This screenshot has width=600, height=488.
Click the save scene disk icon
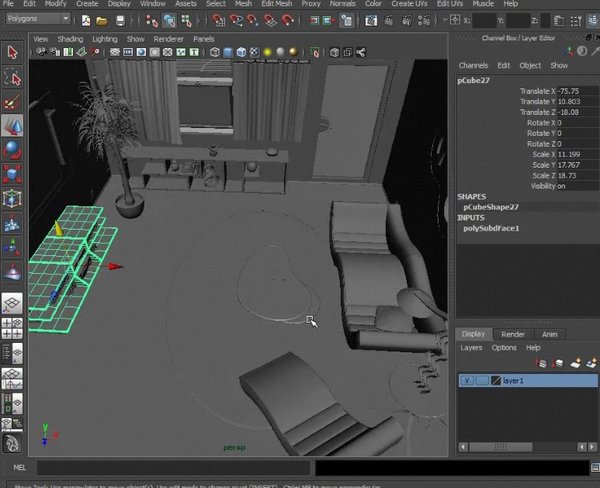click(x=120, y=20)
